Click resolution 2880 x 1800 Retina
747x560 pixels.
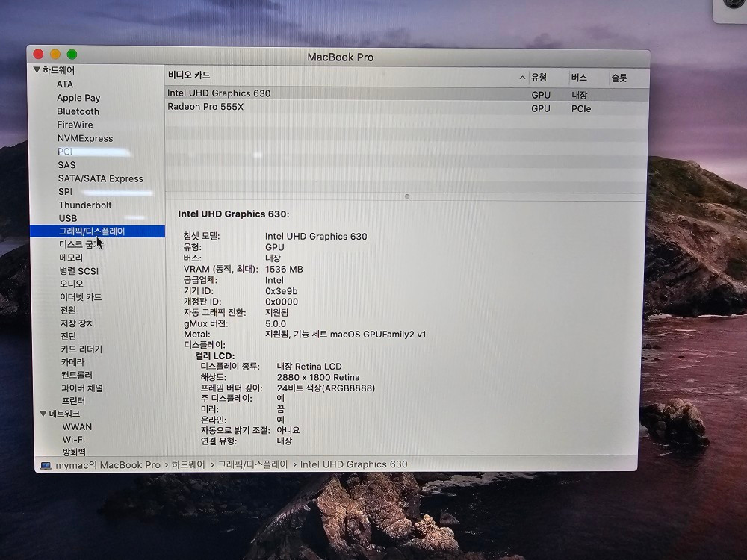coord(318,377)
